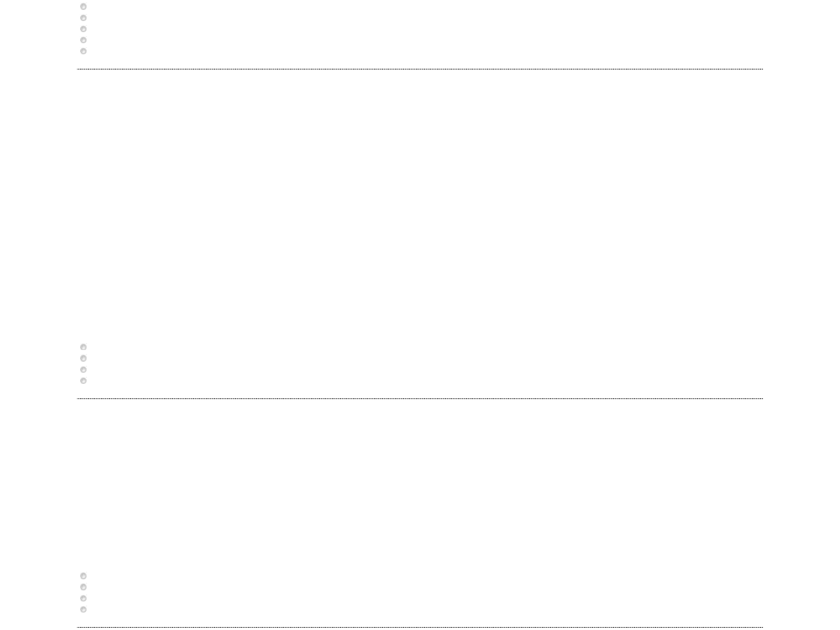Select the last radio option in the bottom group
840x630 pixels.
click(x=83, y=610)
